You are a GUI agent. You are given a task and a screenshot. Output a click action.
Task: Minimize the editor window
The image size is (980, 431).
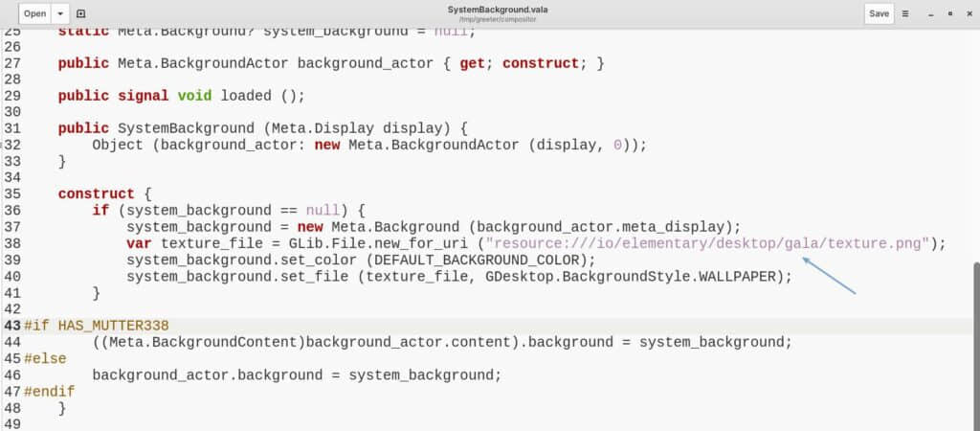[930, 13]
